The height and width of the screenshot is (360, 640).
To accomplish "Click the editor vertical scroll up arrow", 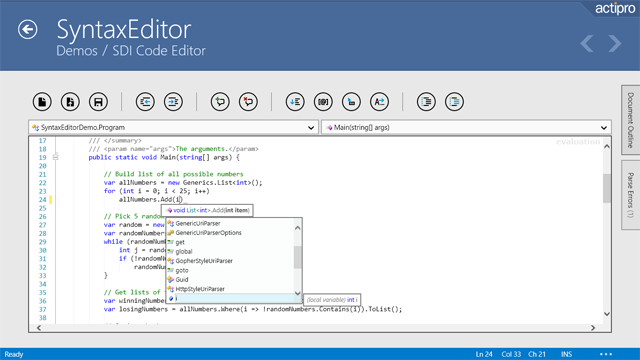I will pyautogui.click(x=607, y=146).
